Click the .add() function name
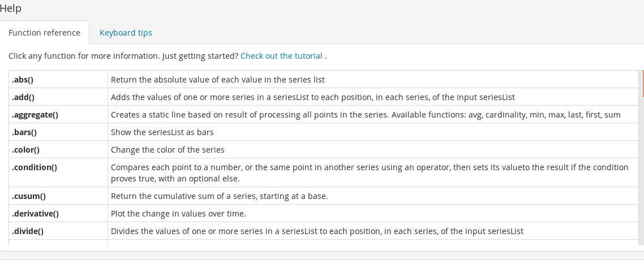 click(x=23, y=98)
